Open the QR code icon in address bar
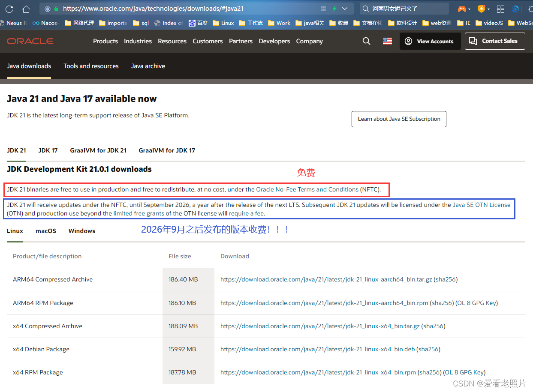Image resolution: width=533 pixels, height=392 pixels. pyautogui.click(x=323, y=9)
